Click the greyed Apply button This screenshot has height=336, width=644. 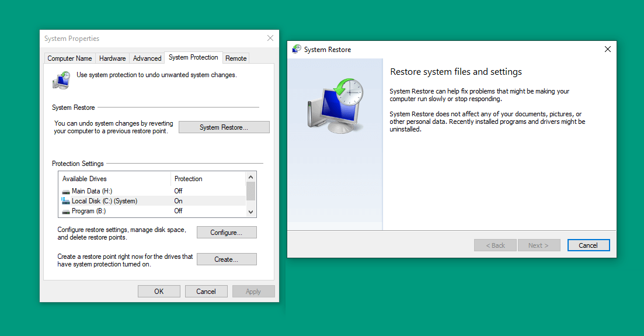(x=253, y=292)
